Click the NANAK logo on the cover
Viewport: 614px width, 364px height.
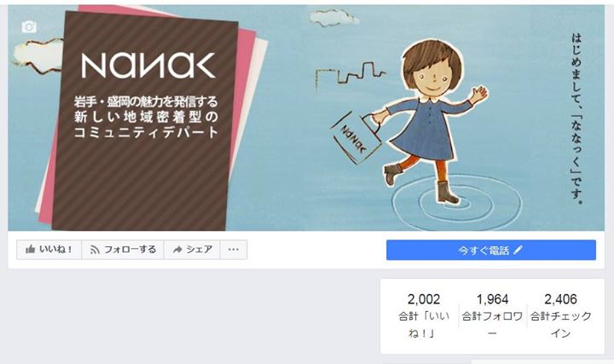148,66
